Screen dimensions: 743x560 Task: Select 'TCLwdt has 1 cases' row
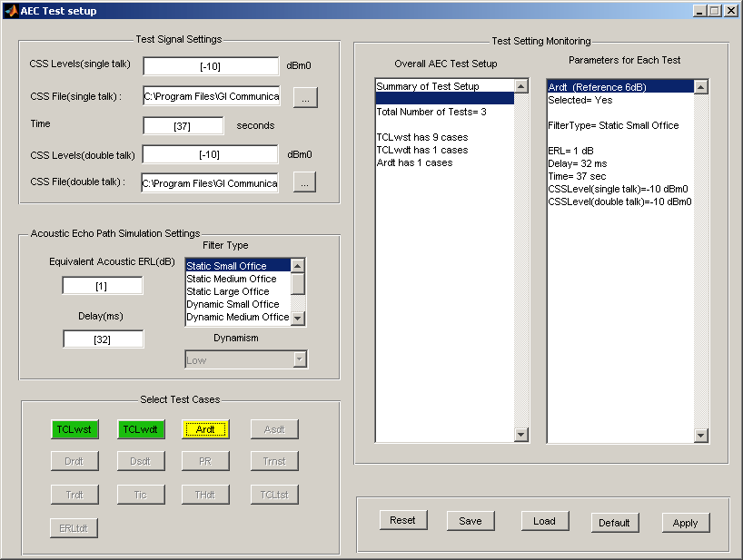(x=444, y=150)
